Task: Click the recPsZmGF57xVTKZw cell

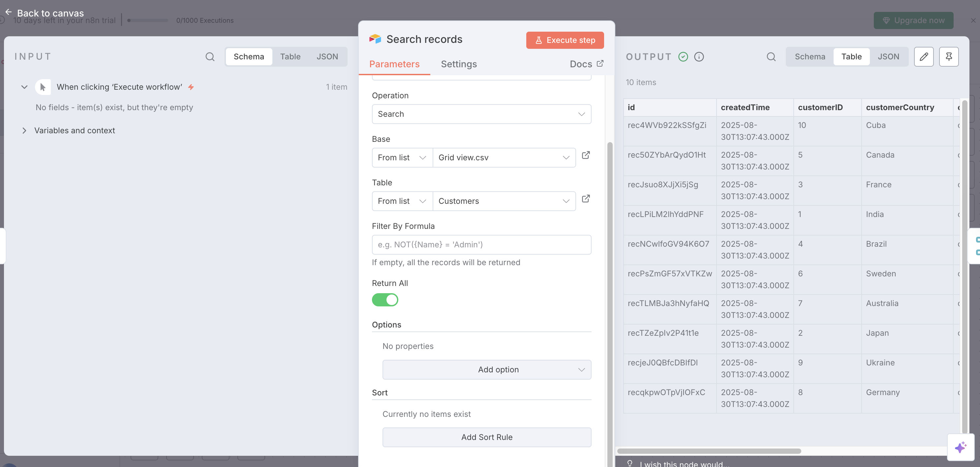Action: tap(670, 280)
